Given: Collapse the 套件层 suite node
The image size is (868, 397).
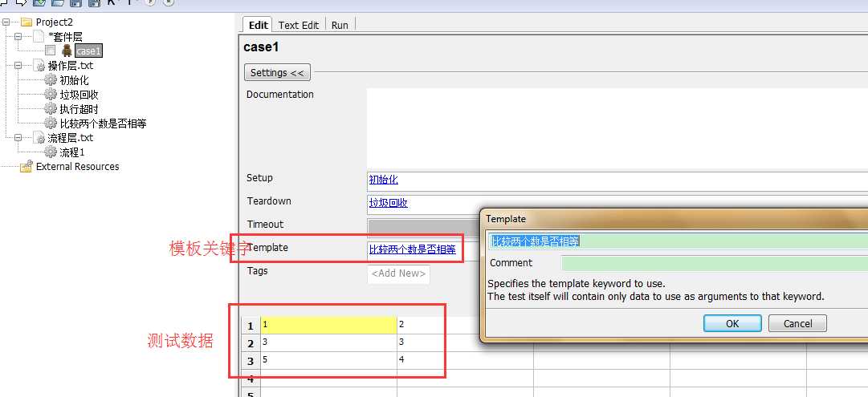Looking at the screenshot, I should click(x=18, y=37).
